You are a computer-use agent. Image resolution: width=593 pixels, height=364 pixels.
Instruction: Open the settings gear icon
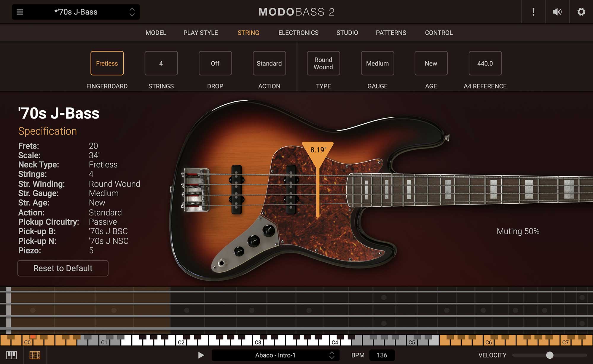581,12
